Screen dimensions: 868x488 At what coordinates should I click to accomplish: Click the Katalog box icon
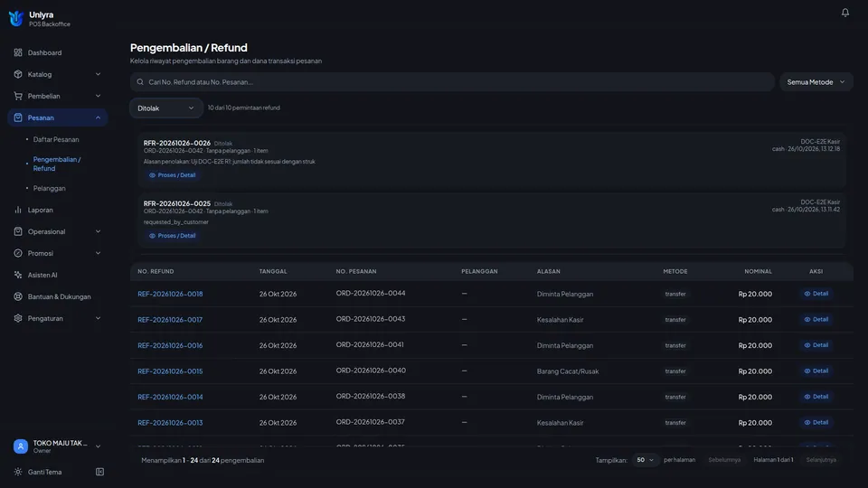click(x=18, y=74)
